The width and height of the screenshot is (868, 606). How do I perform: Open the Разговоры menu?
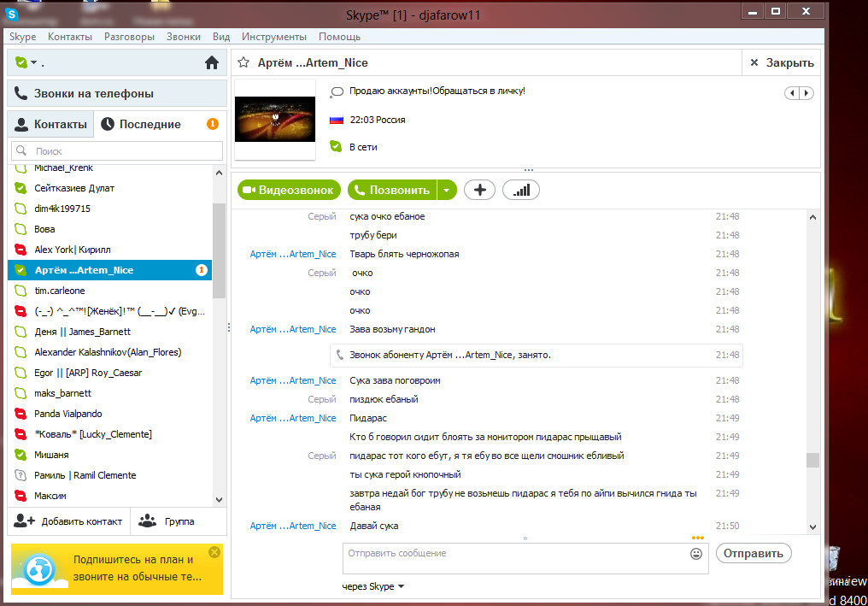tap(130, 37)
